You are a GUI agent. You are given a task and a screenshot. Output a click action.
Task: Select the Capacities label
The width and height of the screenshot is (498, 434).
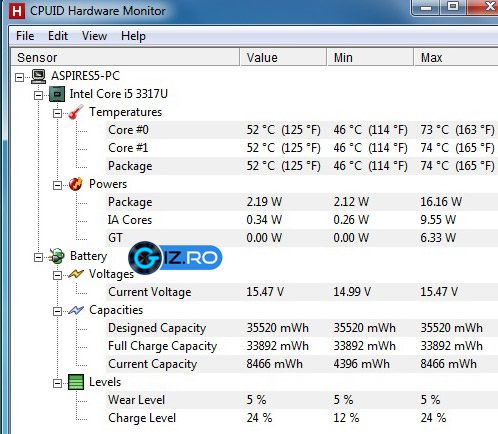(x=116, y=310)
